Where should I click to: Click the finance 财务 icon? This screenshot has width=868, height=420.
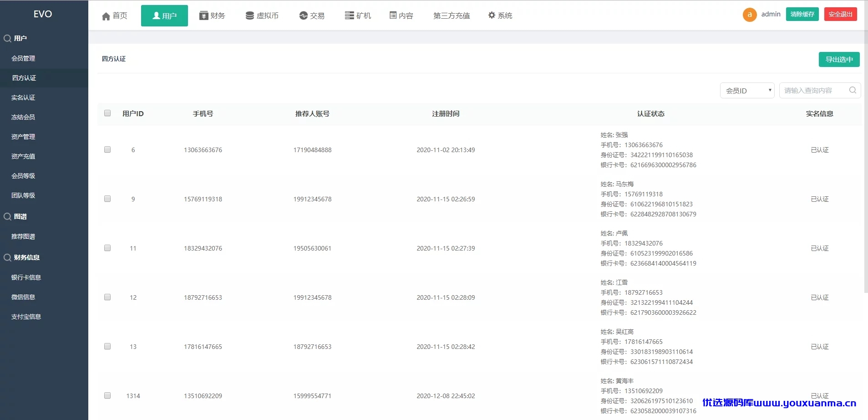tap(204, 15)
